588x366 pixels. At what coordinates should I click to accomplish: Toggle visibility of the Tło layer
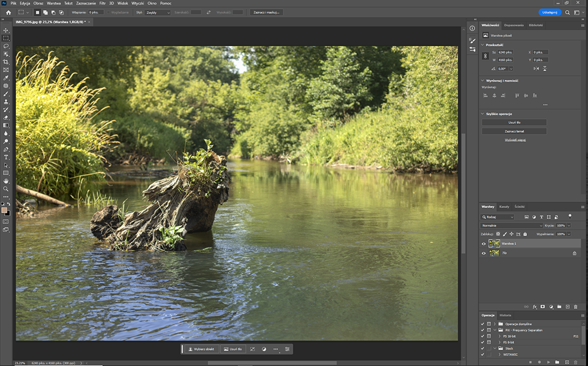[484, 253]
